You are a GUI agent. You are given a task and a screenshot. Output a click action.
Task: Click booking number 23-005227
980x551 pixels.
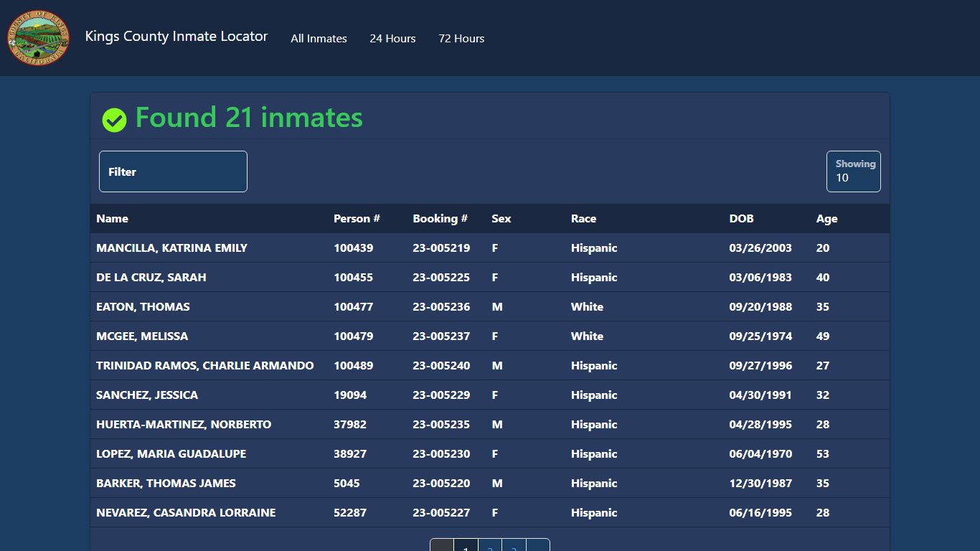(x=441, y=513)
